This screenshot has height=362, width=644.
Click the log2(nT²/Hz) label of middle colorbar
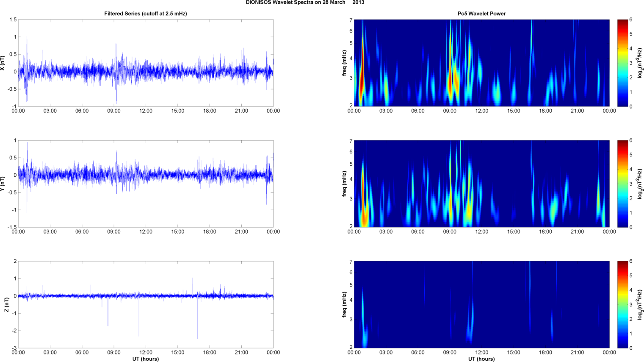click(641, 184)
